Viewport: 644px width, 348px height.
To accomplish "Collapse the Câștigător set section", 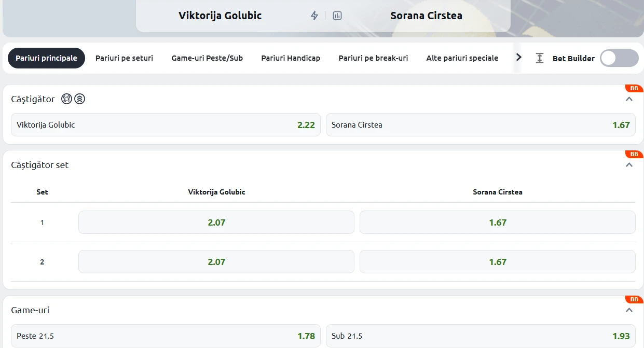I will click(629, 165).
